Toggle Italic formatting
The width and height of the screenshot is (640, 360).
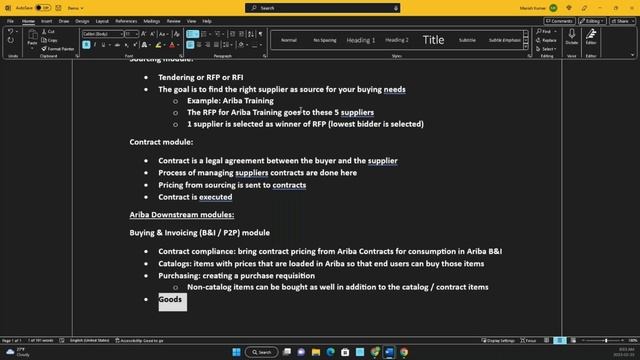[95, 45]
